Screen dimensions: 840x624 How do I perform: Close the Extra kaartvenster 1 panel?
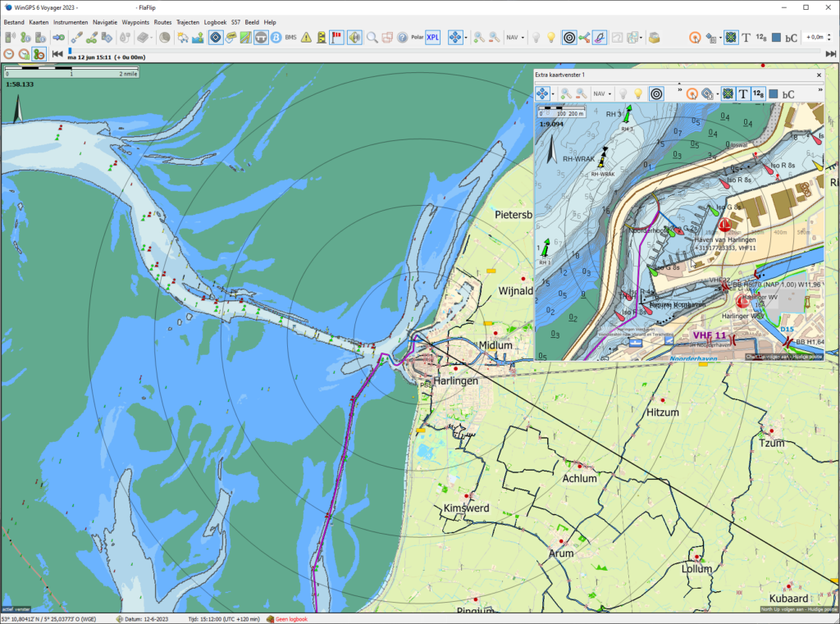(819, 75)
